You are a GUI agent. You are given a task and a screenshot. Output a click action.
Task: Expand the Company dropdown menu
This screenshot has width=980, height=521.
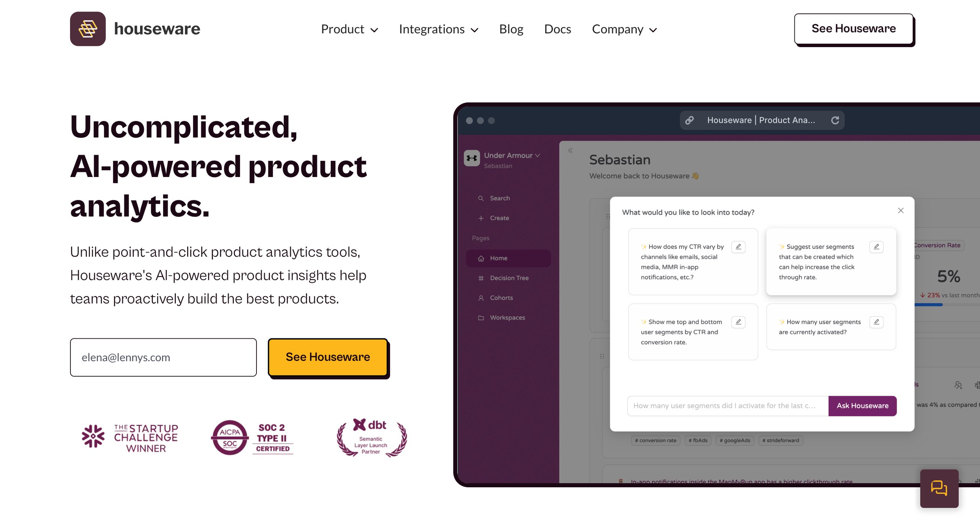pos(624,29)
